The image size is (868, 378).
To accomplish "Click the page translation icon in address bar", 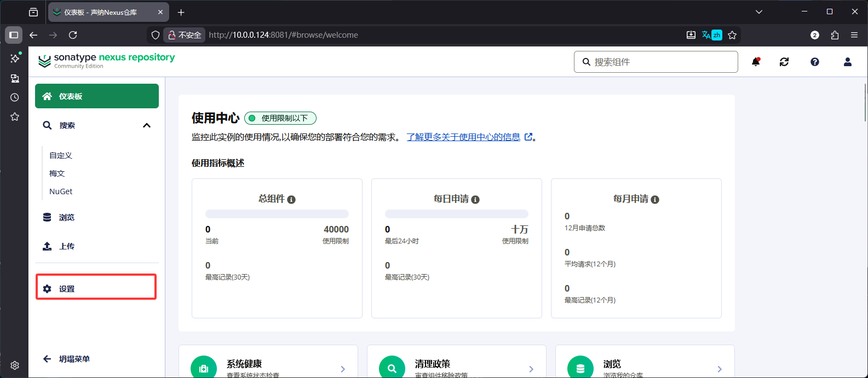I will click(x=712, y=35).
